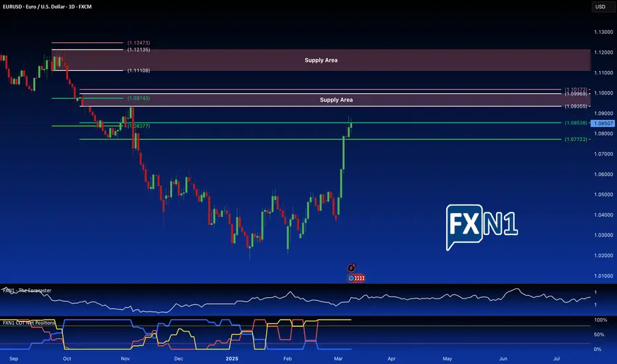
Task: Click the upper Supply Area label
Action: point(320,60)
